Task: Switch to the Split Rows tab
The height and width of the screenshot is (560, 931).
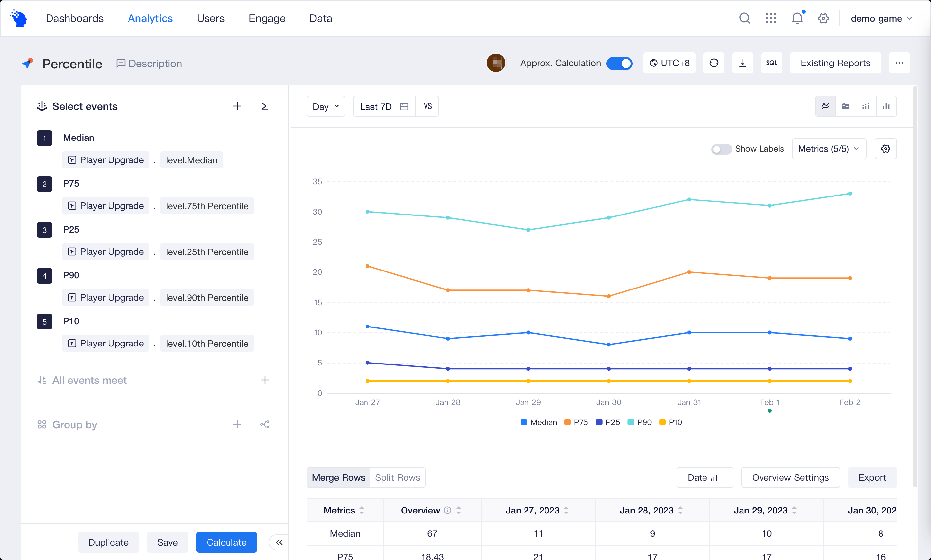Action: coord(397,477)
